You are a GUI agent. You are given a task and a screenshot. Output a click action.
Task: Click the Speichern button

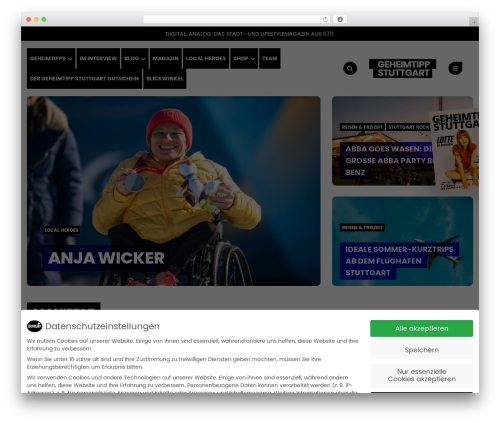point(421,350)
